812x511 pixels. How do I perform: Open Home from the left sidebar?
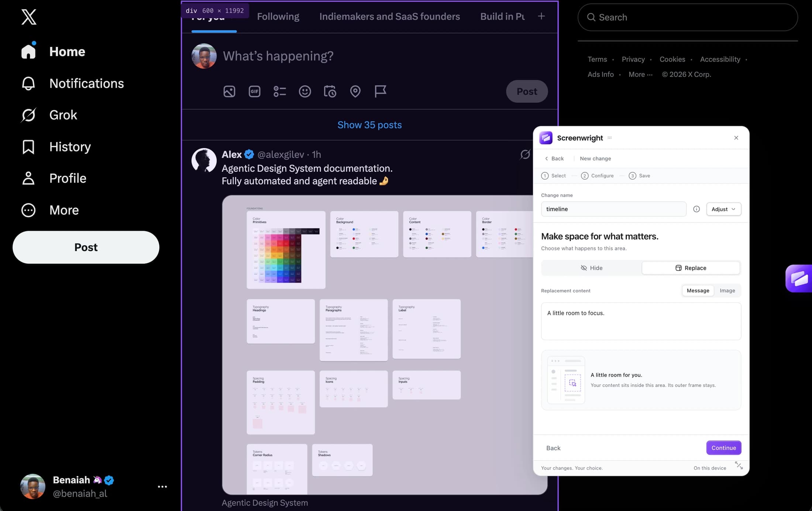point(53,52)
